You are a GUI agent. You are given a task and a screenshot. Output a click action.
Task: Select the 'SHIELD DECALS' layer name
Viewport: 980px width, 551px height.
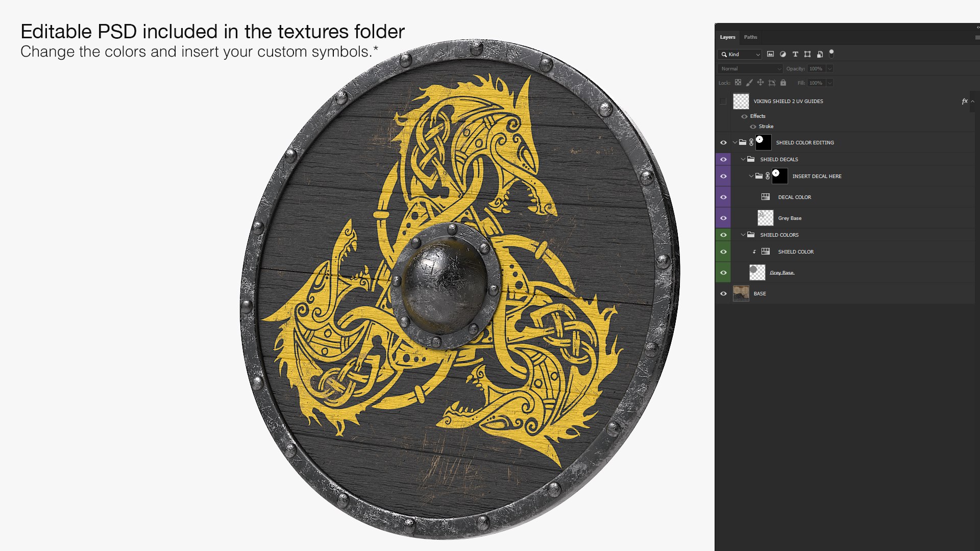(779, 159)
